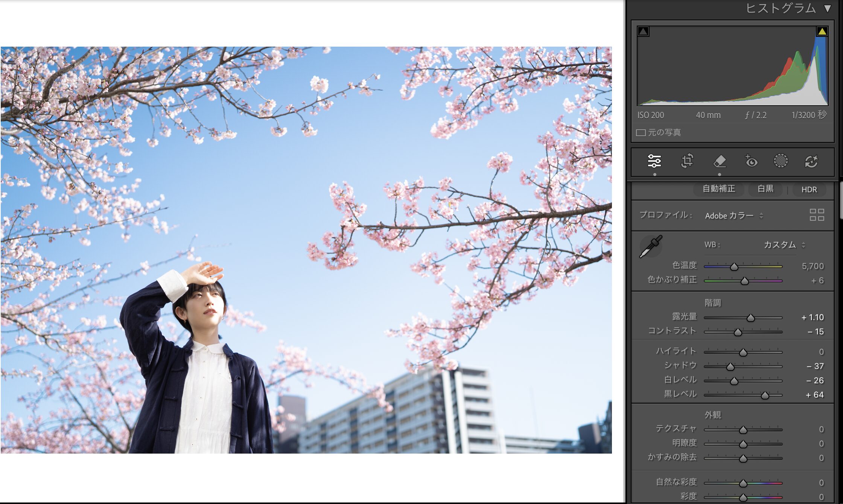Toggle shadow clipping indicator in histogram
This screenshot has height=504, width=843.
(643, 31)
